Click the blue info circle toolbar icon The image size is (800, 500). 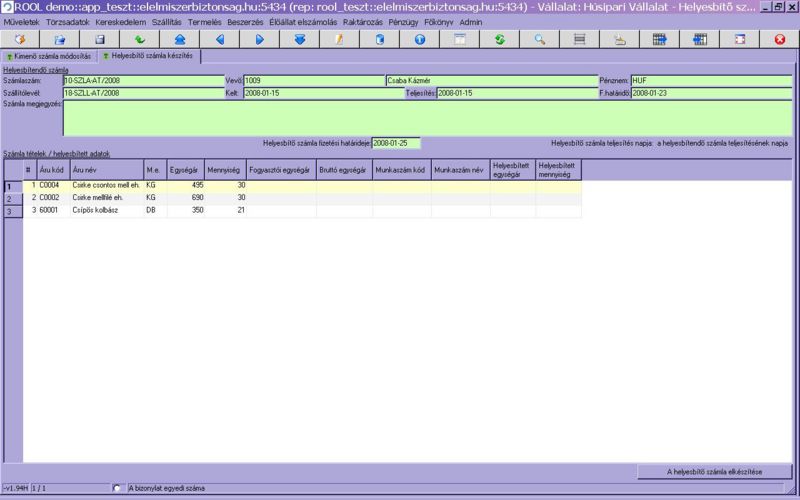pyautogui.click(x=420, y=39)
